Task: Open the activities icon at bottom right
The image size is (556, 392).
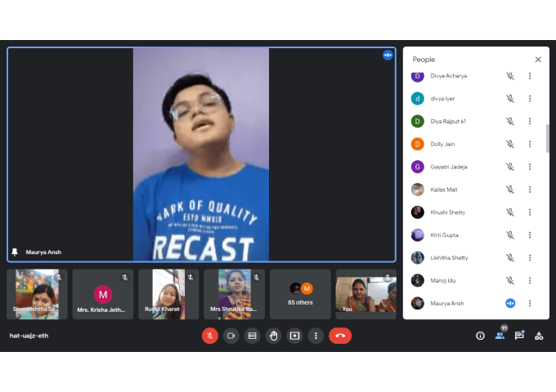Action: coord(539,336)
